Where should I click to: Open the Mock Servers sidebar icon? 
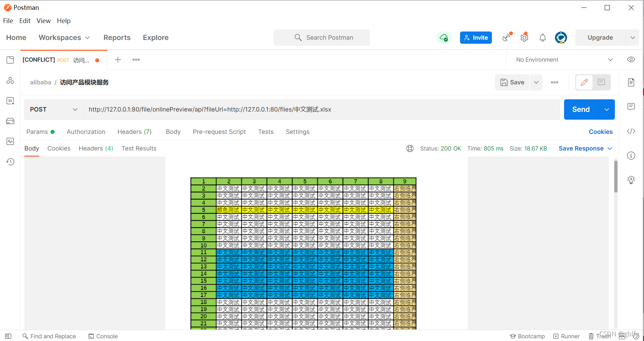click(x=10, y=121)
